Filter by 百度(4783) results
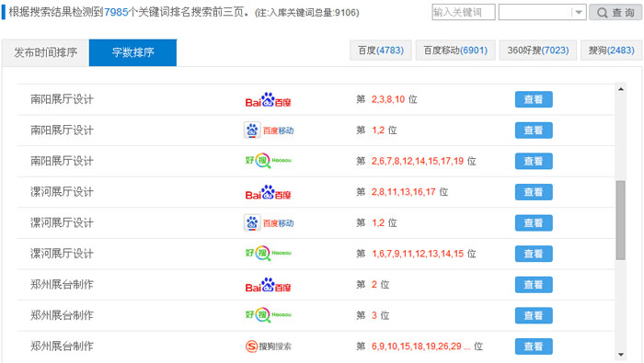644x363 pixels. click(x=381, y=51)
